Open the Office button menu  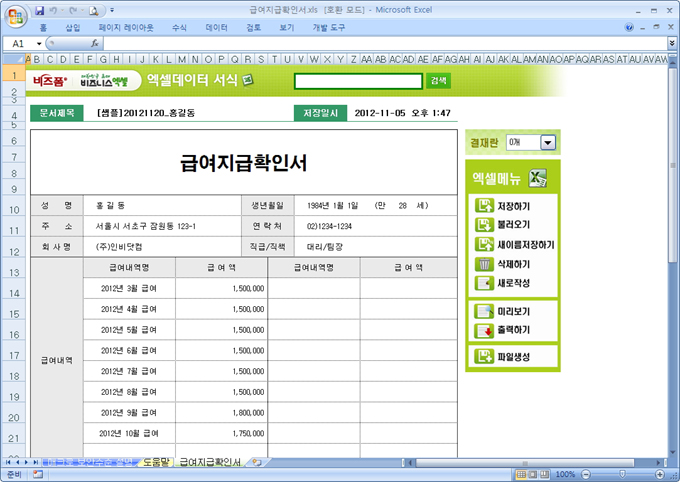[16, 17]
